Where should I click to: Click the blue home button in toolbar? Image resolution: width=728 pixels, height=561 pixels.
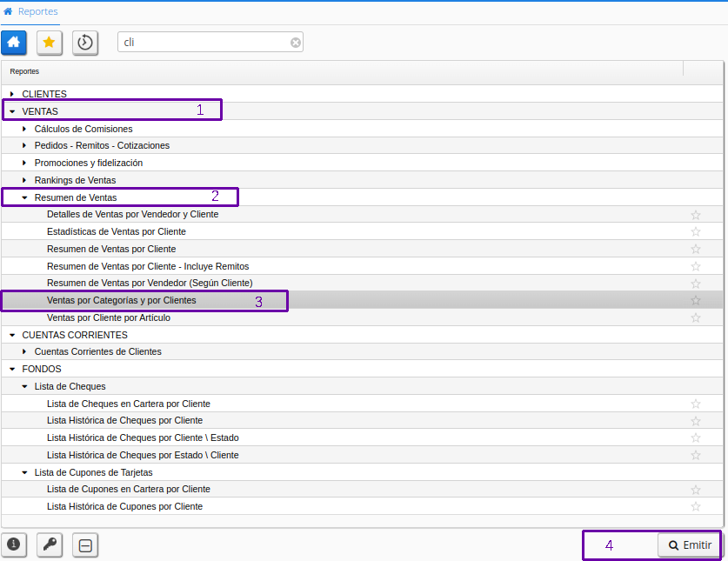[x=13, y=43]
